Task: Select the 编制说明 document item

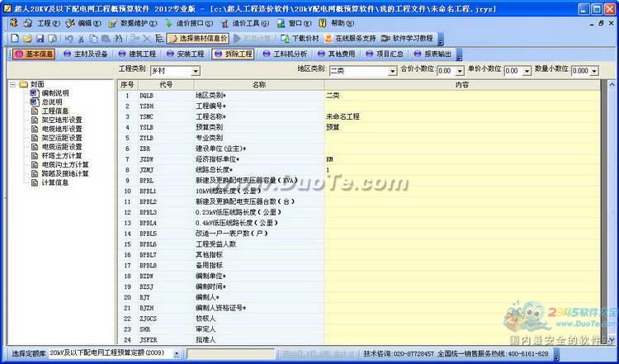Action: 56,93
